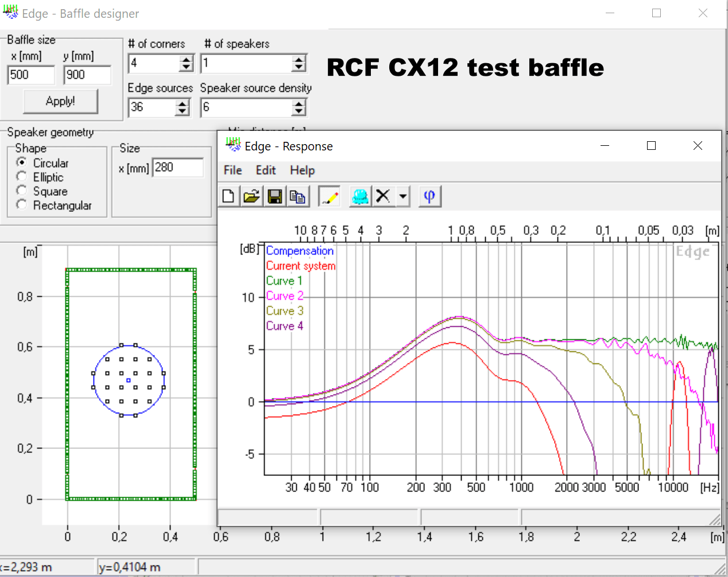Save response with the floppy disk icon
Screen dimensions: 728x577
[x=274, y=196]
